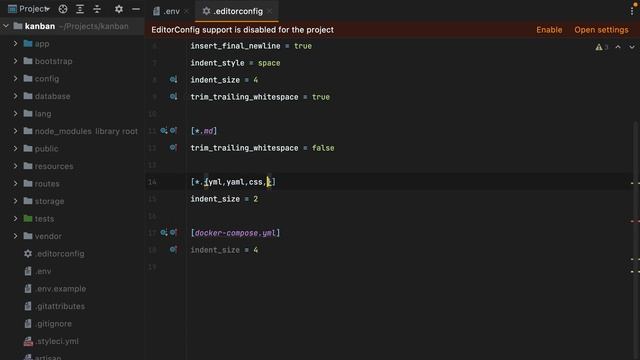This screenshot has width=640, height=360.
Task: Click the [*.{yml,yaml,css,}] section line
Action: (x=233, y=182)
